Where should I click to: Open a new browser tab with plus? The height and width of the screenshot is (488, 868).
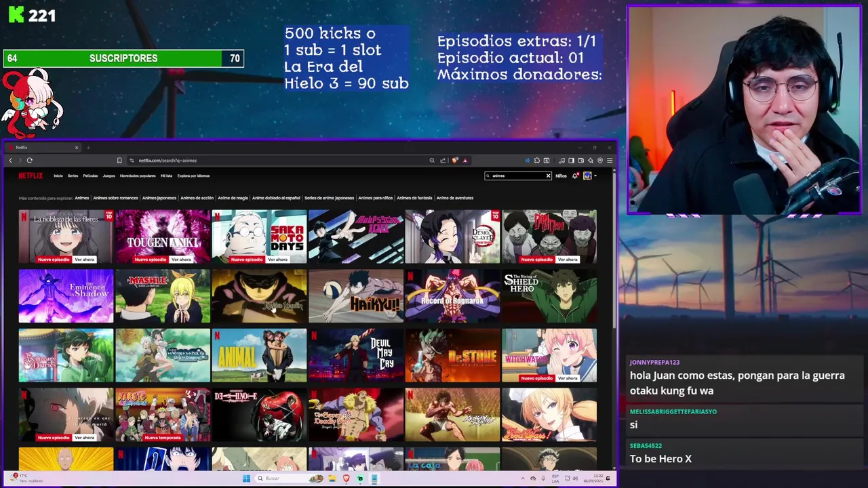tap(88, 148)
